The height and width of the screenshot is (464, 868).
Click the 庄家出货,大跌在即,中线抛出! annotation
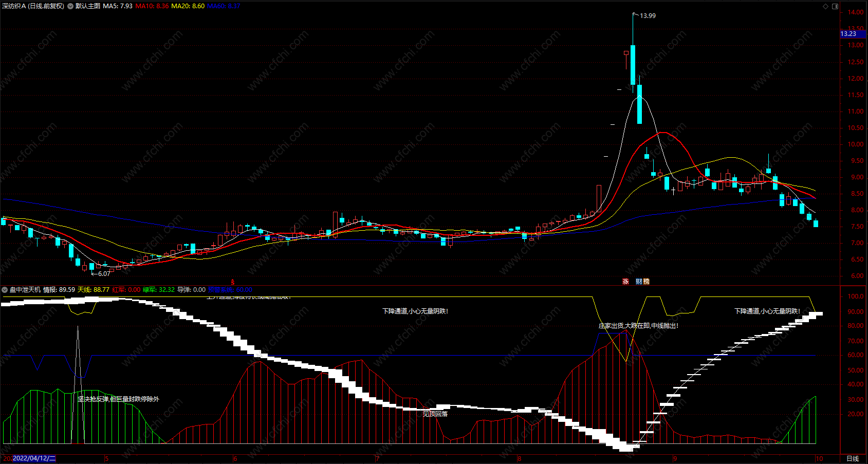click(638, 326)
